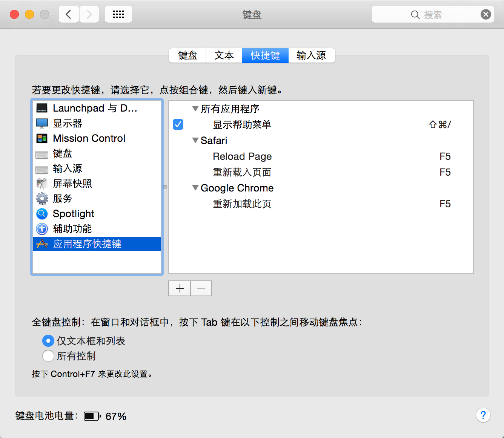This screenshot has width=504, height=438.
Task: Choose the 所有控制 radio option
Action: (x=48, y=356)
